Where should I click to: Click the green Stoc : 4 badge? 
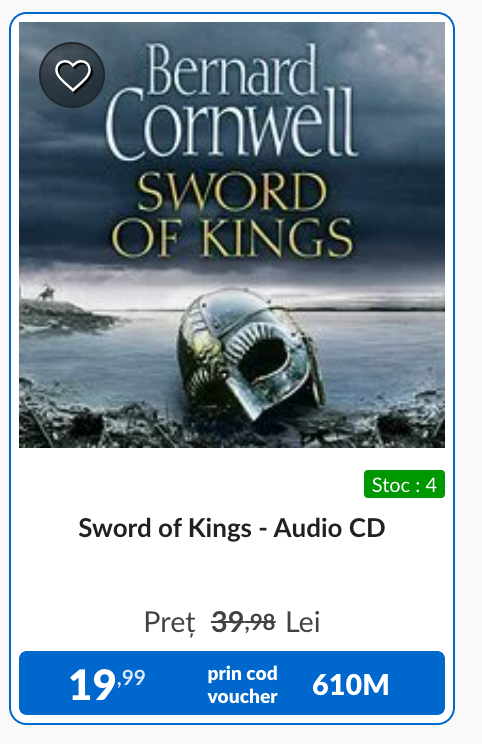[404, 484]
